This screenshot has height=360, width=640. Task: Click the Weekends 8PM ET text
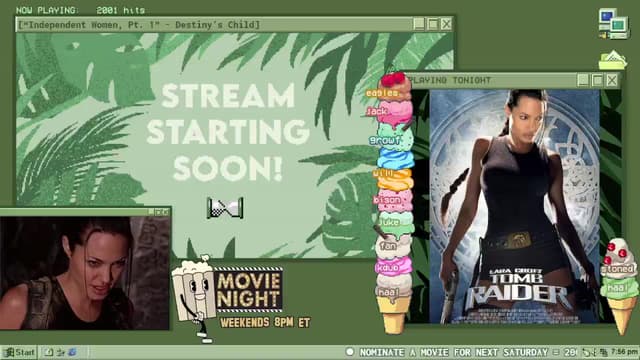(265, 322)
